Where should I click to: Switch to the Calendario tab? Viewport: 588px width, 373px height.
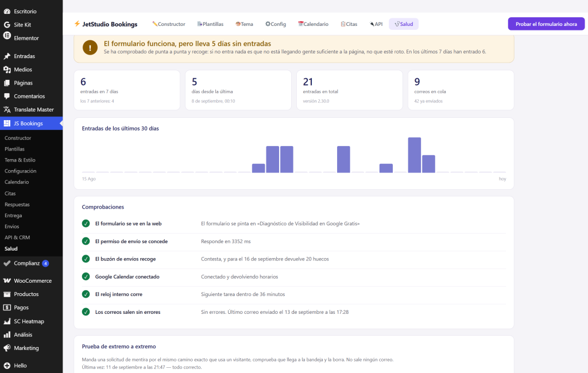313,24
